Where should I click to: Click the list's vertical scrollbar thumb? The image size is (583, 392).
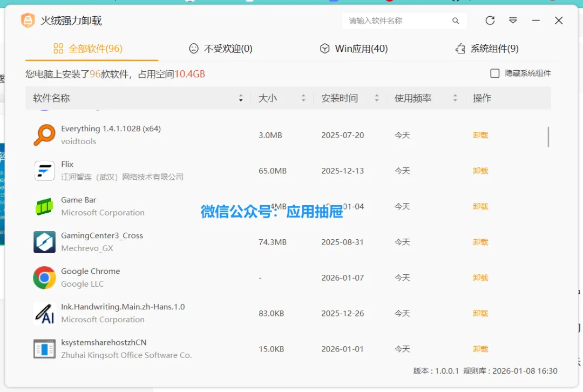(548, 137)
